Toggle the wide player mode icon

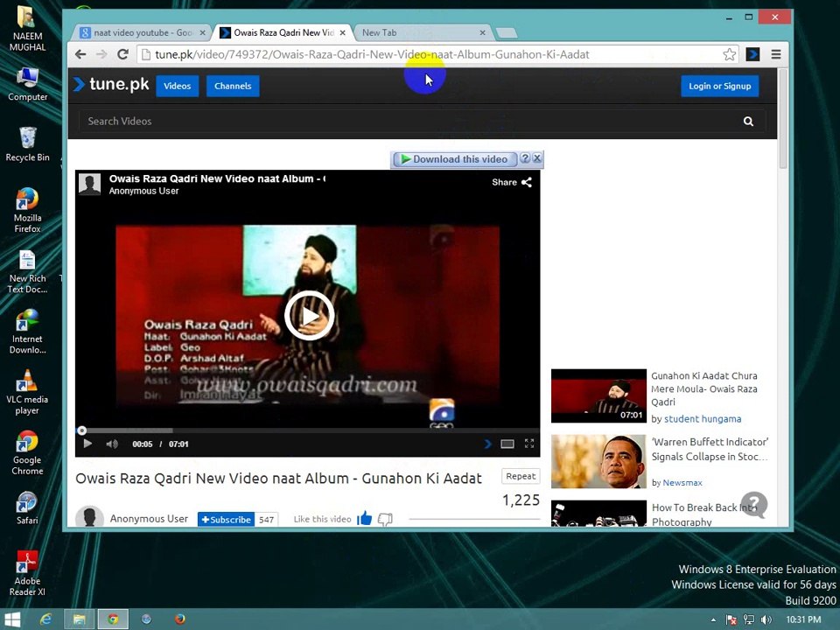click(507, 444)
